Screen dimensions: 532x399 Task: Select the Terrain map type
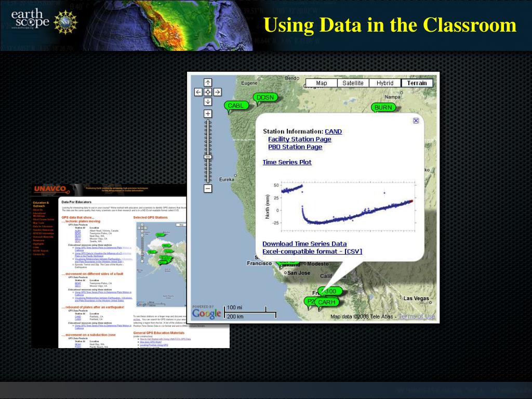(x=417, y=83)
